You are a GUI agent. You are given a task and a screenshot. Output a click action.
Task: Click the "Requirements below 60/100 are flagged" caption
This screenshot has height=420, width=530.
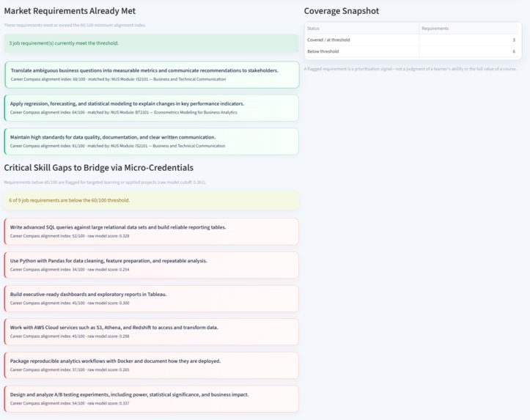[105, 182]
